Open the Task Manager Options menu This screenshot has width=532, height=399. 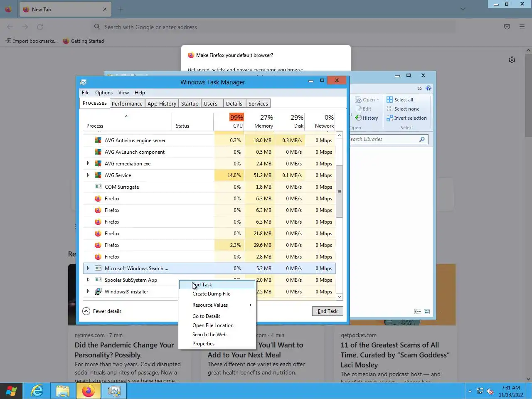(104, 93)
